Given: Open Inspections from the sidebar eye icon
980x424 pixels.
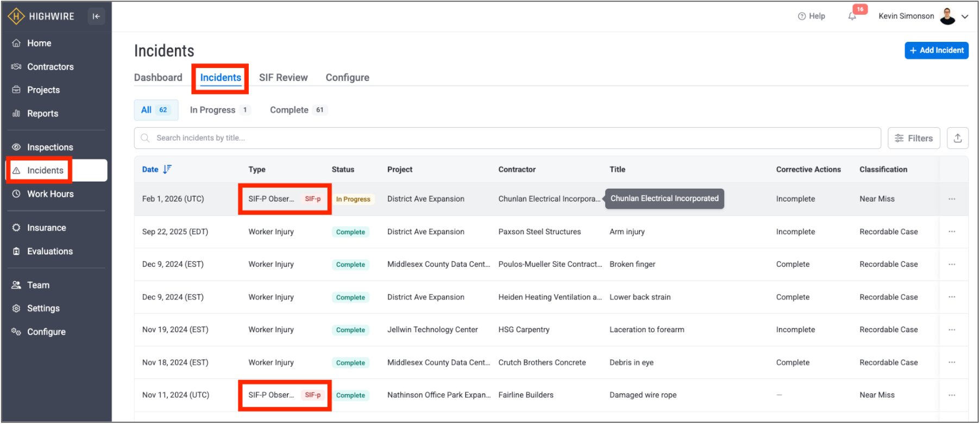Looking at the screenshot, I should pyautogui.click(x=16, y=147).
